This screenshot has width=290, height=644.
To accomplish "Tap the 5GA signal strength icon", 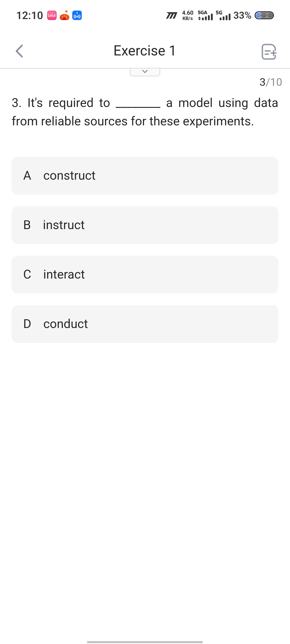I will coord(205,15).
